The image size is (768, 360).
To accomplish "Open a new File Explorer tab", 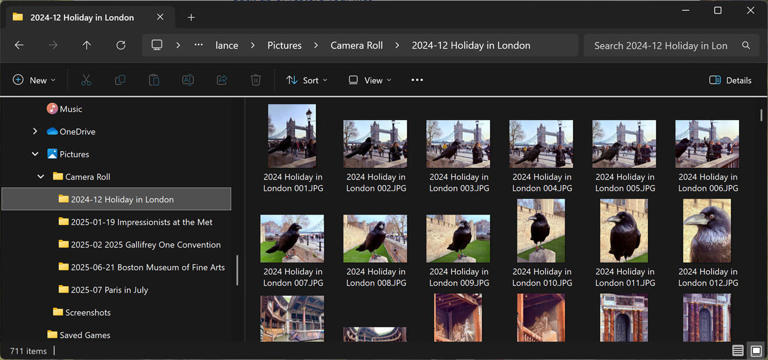I will click(191, 18).
